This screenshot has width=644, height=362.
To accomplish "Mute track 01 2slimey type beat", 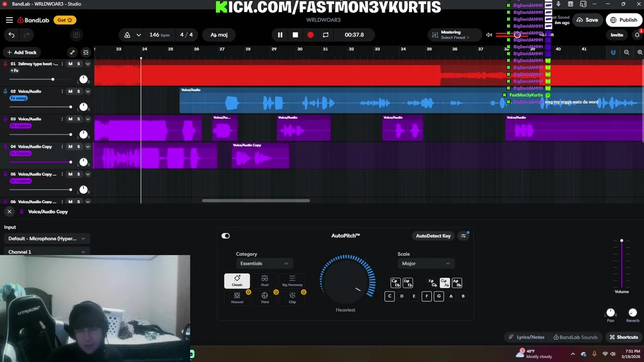I will (x=70, y=64).
